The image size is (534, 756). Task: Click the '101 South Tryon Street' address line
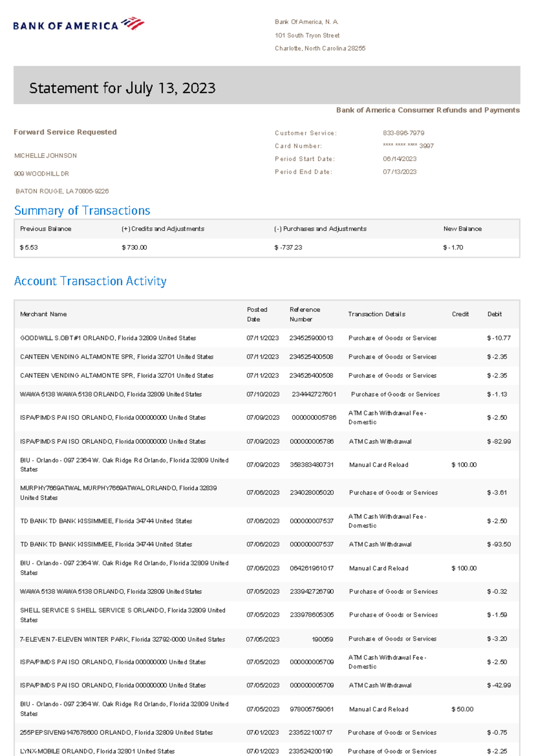tap(307, 35)
